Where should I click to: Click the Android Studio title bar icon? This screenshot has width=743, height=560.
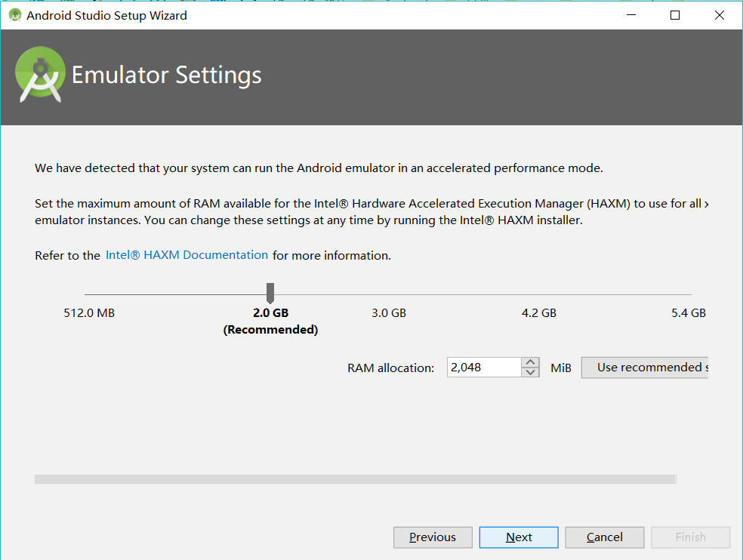tap(15, 15)
